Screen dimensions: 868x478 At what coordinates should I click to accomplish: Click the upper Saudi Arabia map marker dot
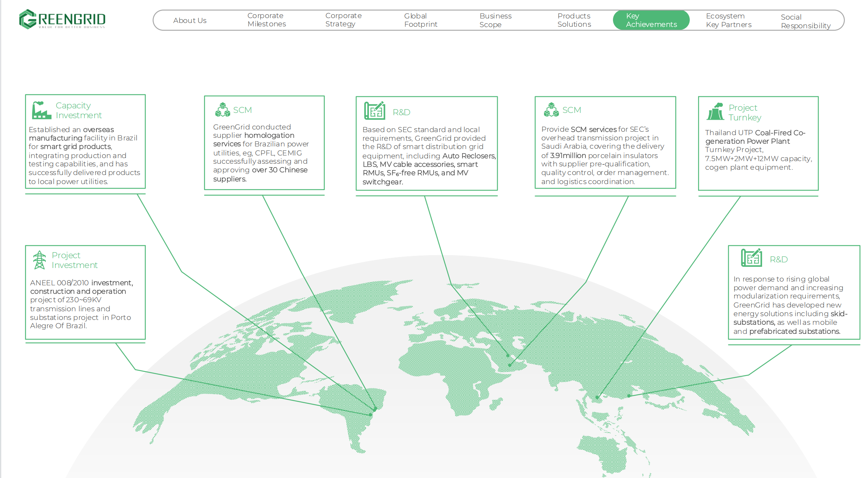[x=508, y=355]
